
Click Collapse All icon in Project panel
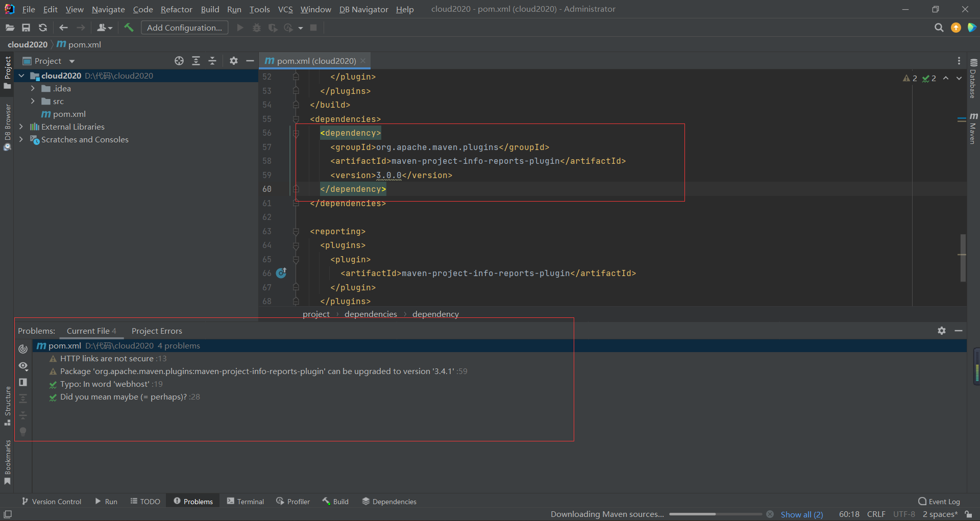212,61
